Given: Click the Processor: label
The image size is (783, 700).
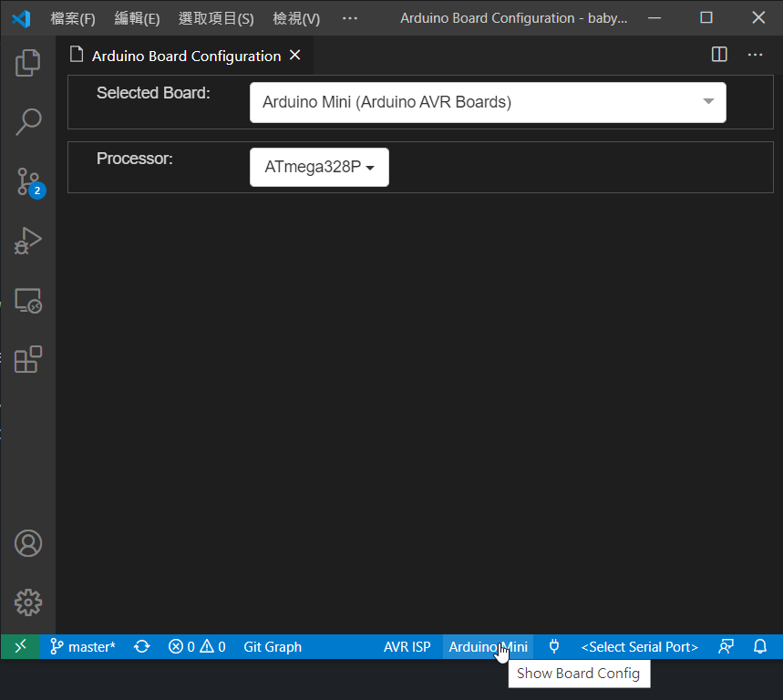Looking at the screenshot, I should 134,159.
